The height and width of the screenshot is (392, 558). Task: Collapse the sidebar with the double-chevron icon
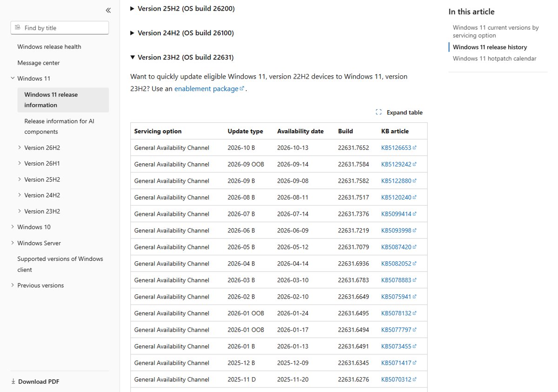(x=108, y=10)
